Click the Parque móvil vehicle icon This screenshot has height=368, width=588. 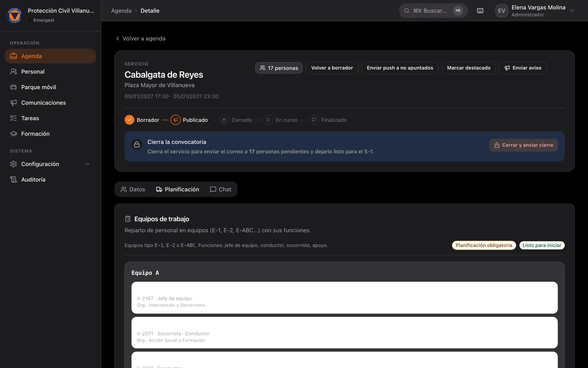point(13,87)
